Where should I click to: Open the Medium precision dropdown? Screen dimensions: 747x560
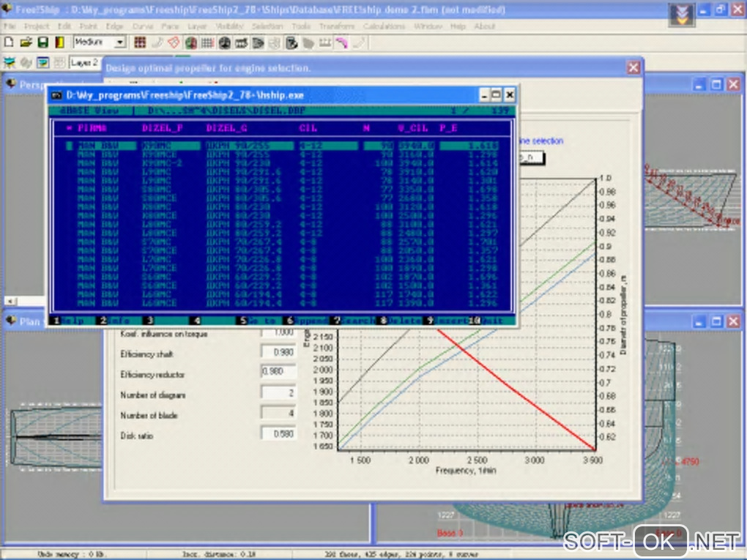coord(120,43)
